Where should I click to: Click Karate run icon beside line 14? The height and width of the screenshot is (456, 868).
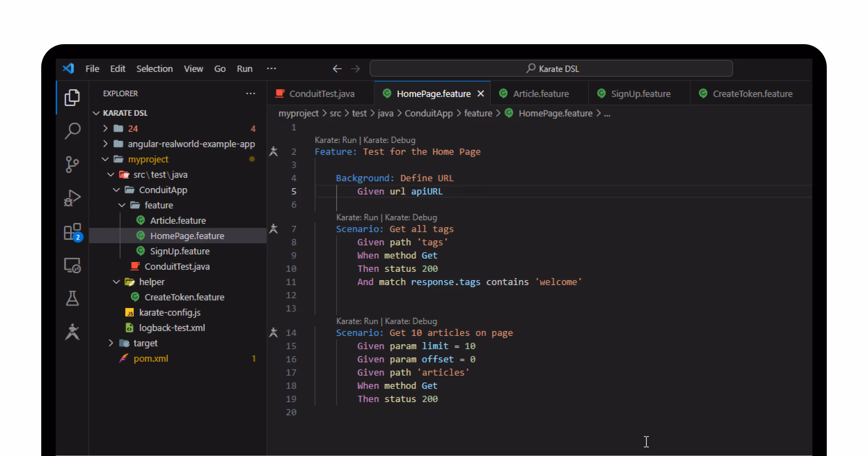click(274, 333)
